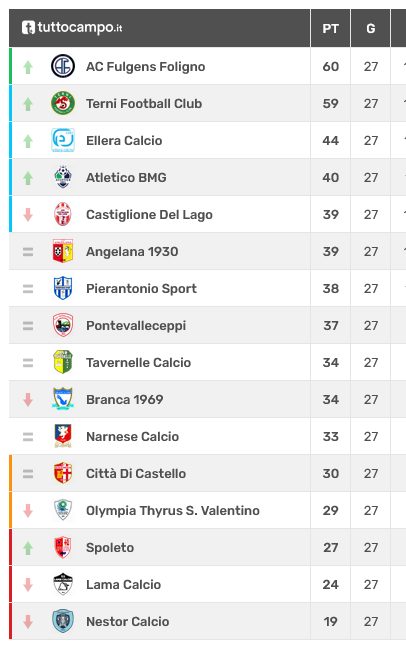Open the Pierantonio Sport team link
Image resolution: width=406 pixels, height=651 pixels.
pyautogui.click(x=141, y=289)
